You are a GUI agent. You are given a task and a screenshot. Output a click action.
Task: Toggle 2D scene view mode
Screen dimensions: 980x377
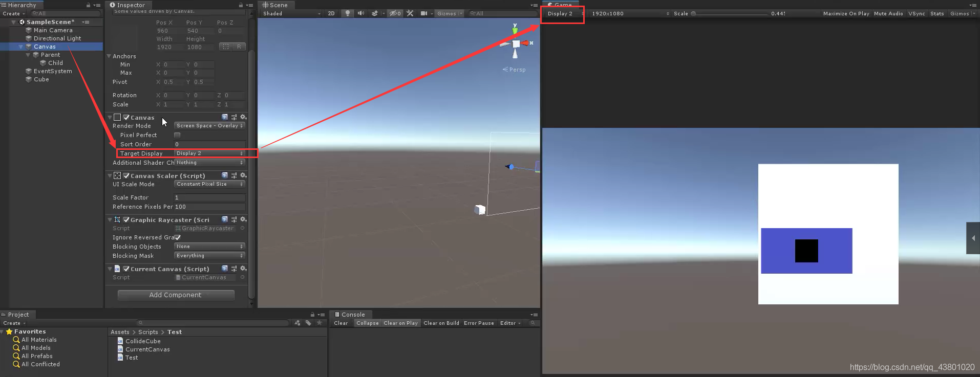[331, 13]
